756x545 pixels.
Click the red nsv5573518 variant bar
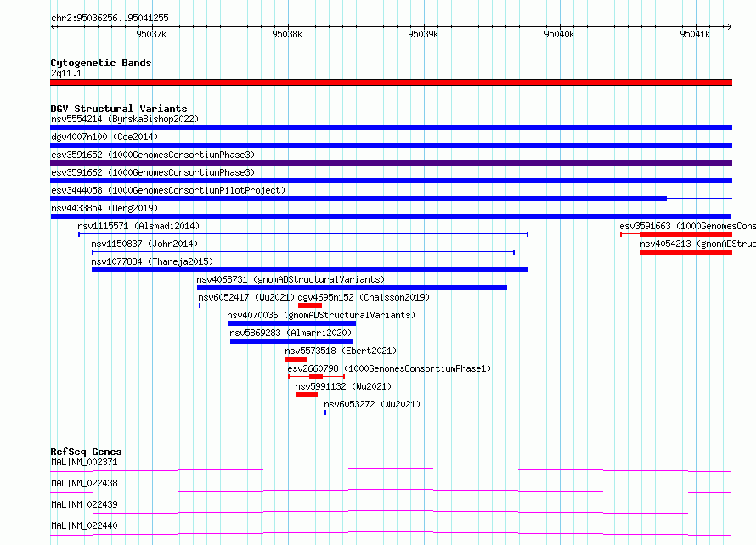point(296,359)
